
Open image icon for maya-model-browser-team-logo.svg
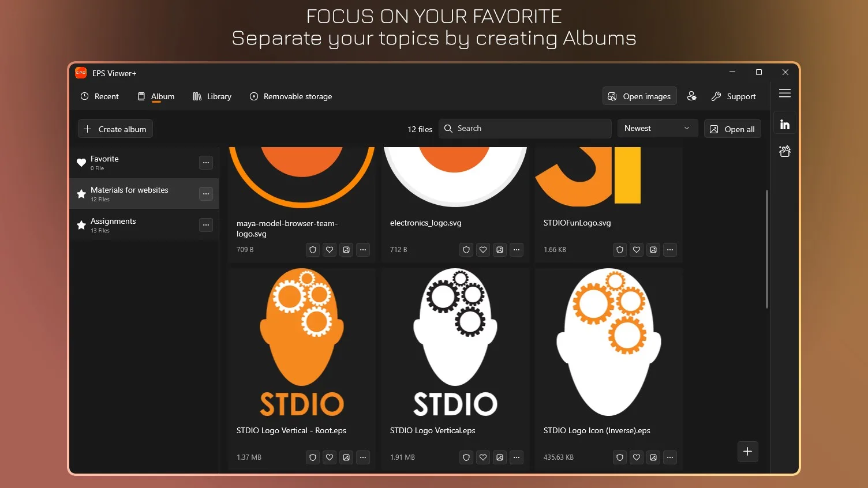[346, 250]
